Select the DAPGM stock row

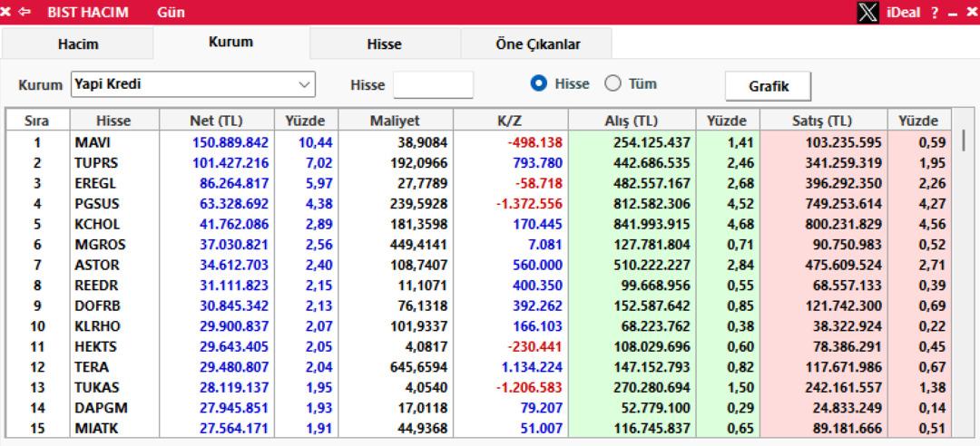(x=479, y=408)
